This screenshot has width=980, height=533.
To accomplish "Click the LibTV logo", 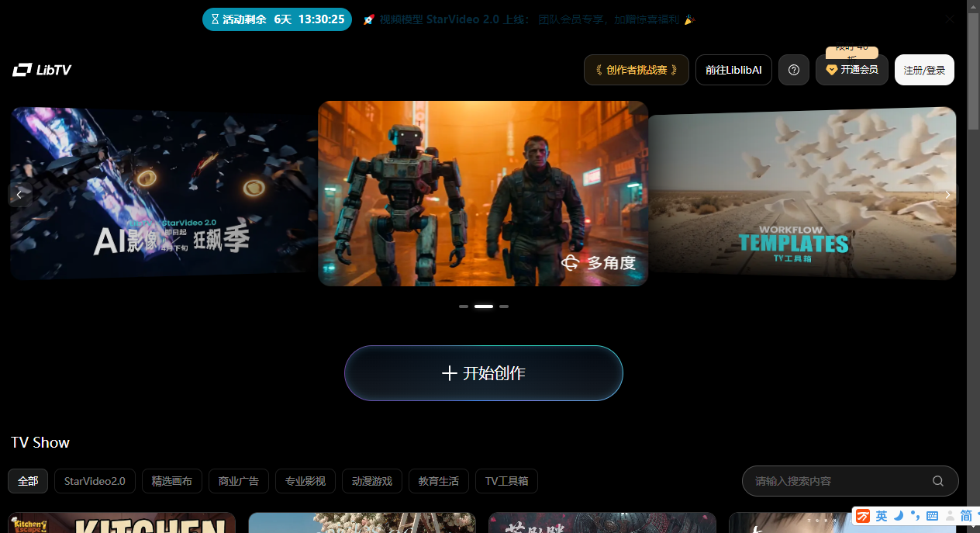I will tap(42, 70).
